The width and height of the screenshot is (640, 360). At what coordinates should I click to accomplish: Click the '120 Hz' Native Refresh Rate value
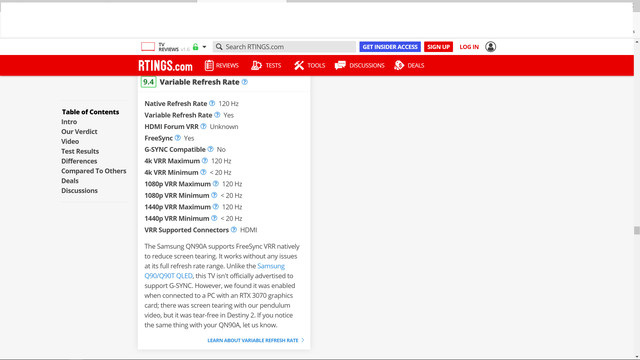point(229,104)
